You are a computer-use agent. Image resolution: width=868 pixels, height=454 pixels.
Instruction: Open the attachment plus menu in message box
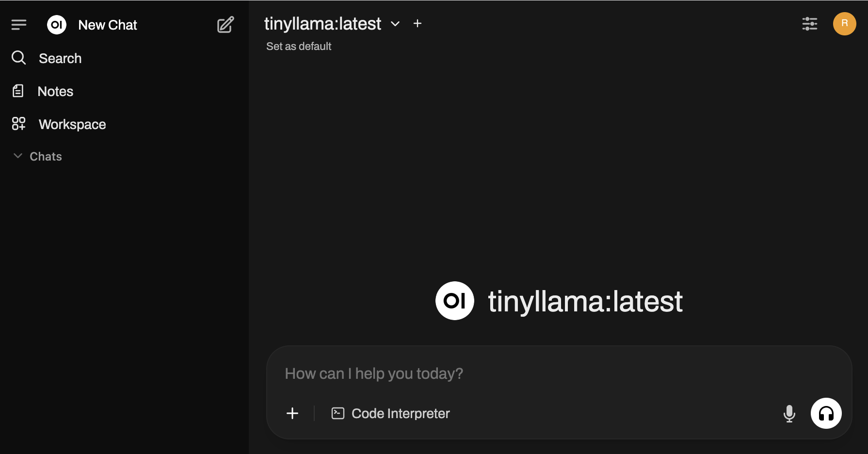[292, 413]
